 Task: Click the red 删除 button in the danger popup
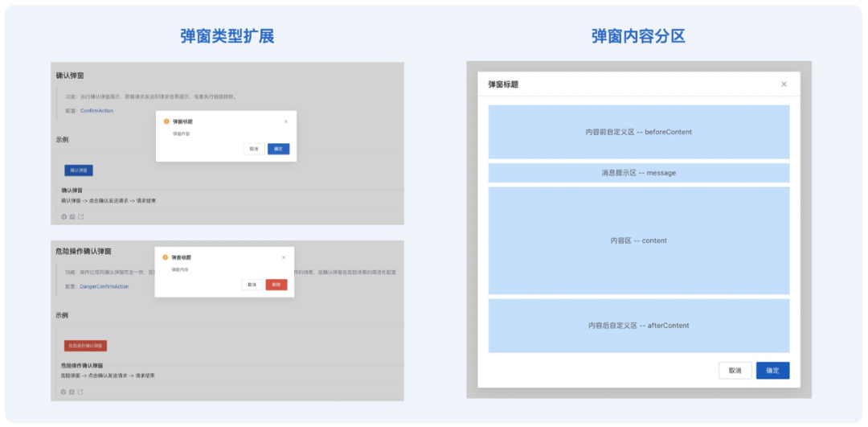(276, 285)
